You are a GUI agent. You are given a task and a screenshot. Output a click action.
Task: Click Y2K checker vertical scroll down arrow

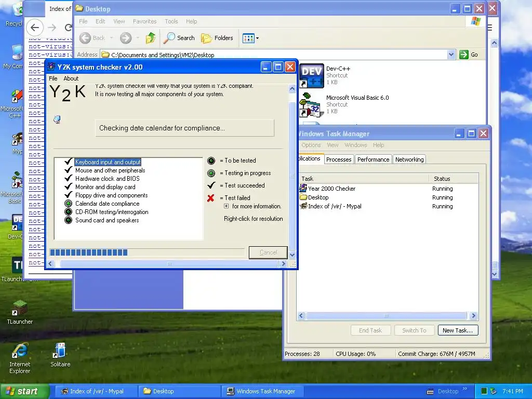(x=292, y=255)
